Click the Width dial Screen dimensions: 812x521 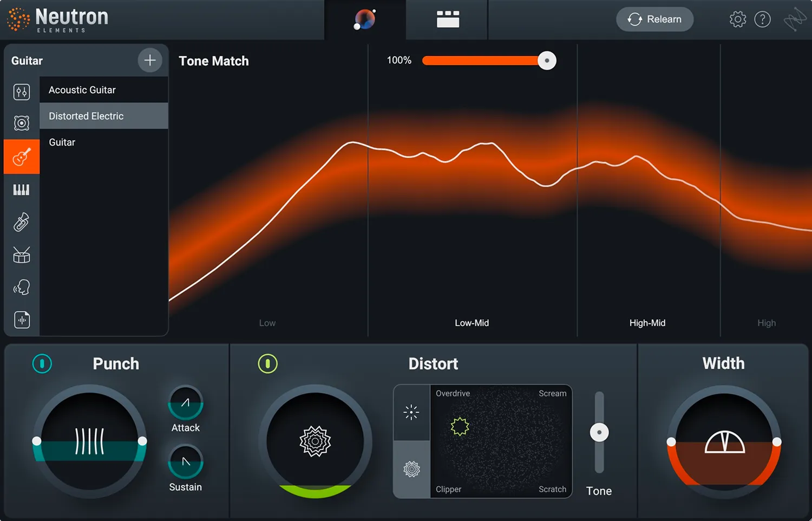(724, 441)
